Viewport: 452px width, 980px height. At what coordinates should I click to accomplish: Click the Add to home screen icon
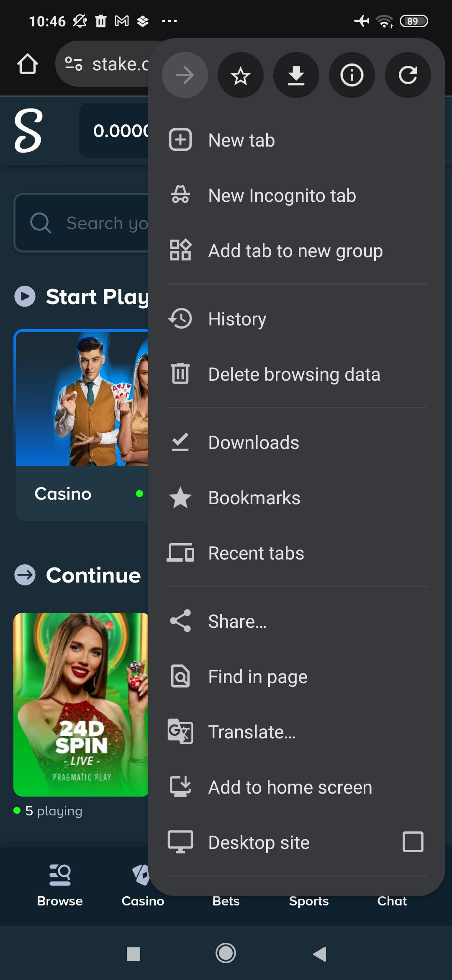click(x=180, y=787)
